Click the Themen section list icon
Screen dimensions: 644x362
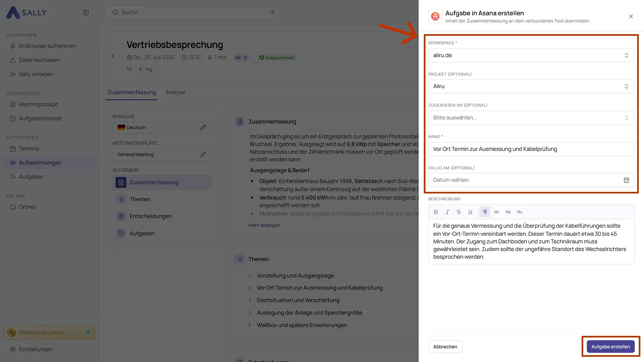[240, 259]
